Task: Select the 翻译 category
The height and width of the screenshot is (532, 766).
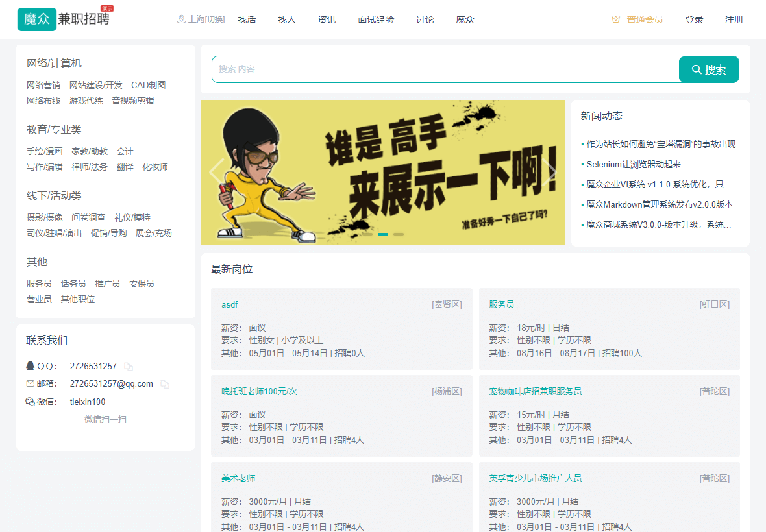Action: (x=125, y=167)
